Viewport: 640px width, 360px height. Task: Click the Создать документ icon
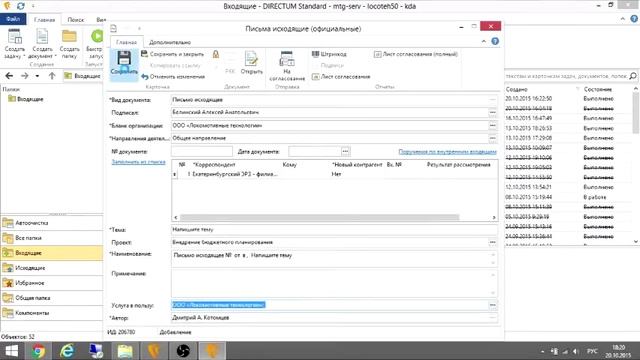42,44
